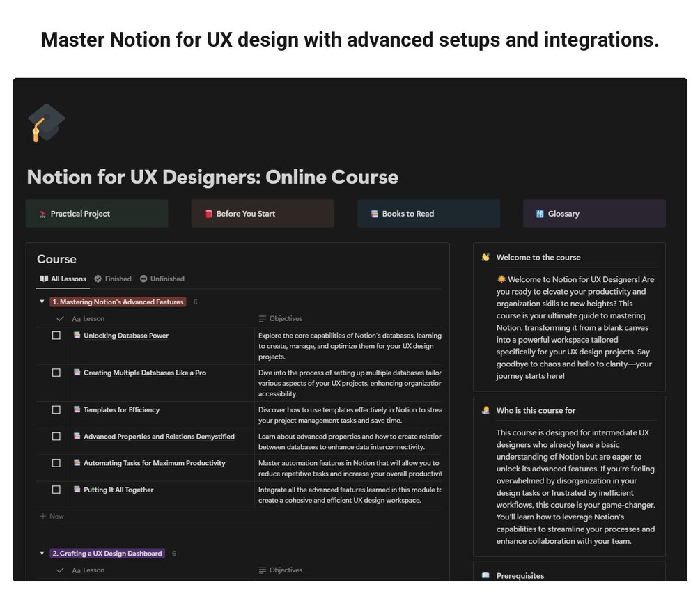Image resolution: width=700 pixels, height=594 pixels.
Task: Click the graduation cap page icon
Action: [x=47, y=123]
